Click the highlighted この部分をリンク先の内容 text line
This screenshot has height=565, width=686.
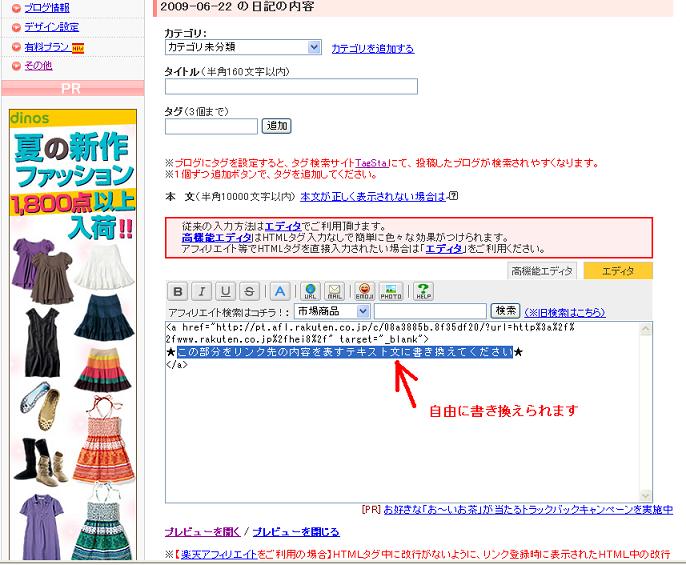pyautogui.click(x=345, y=352)
